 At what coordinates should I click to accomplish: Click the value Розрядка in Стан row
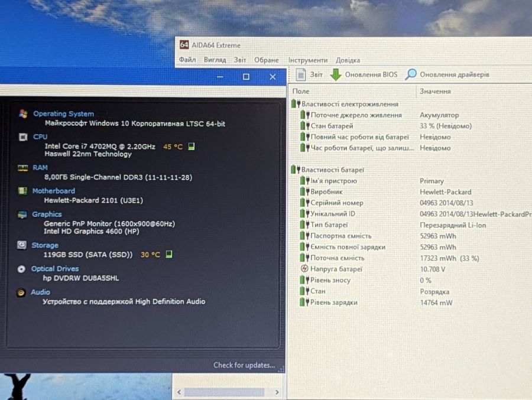point(434,291)
